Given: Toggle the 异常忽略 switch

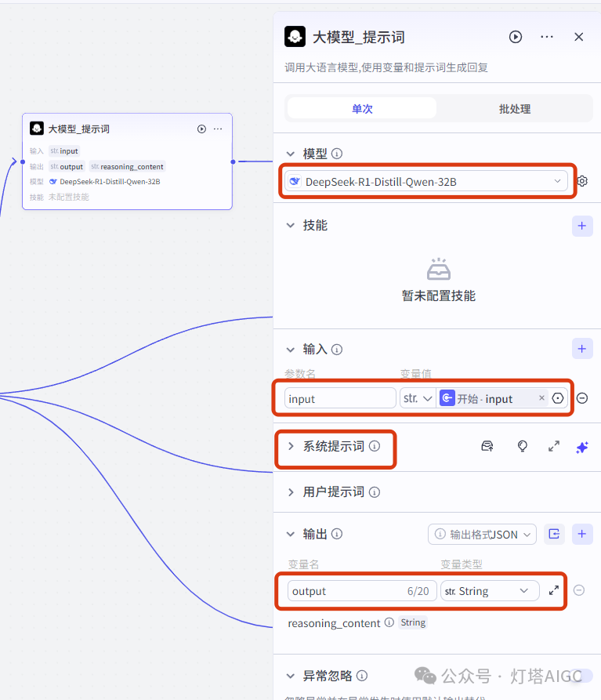Looking at the screenshot, I should (581, 676).
